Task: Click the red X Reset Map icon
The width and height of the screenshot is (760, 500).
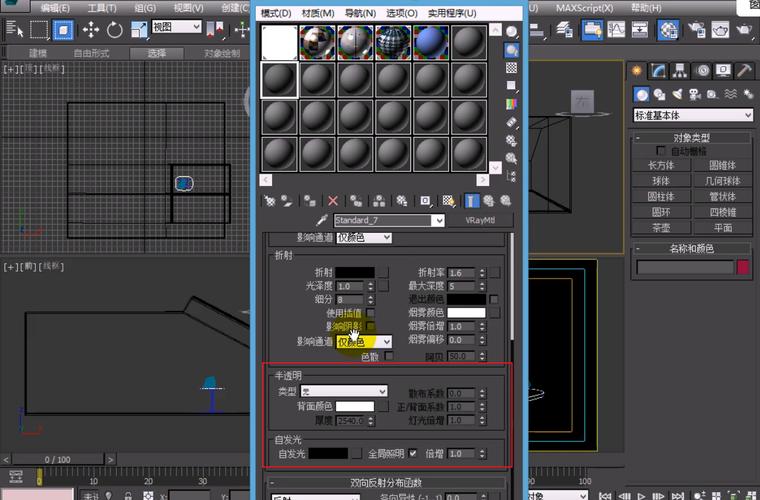Action: (333, 201)
